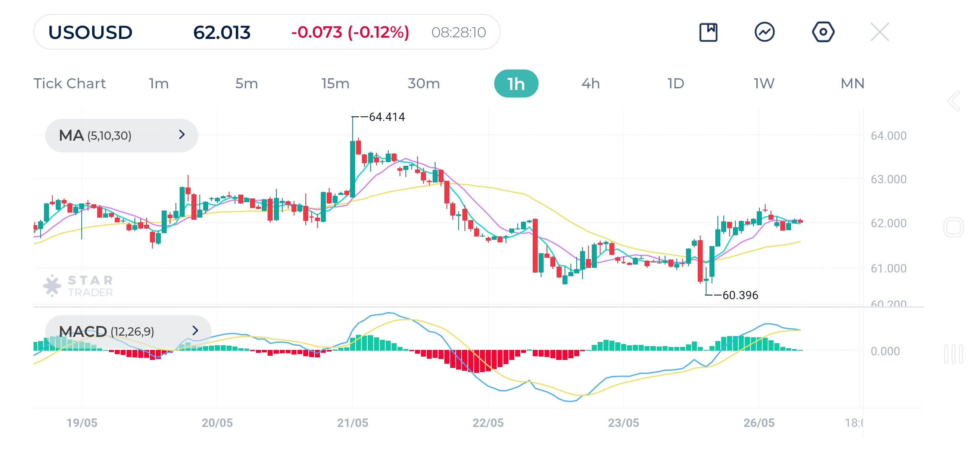
Task: Close the chart with the X icon
Action: 879,32
